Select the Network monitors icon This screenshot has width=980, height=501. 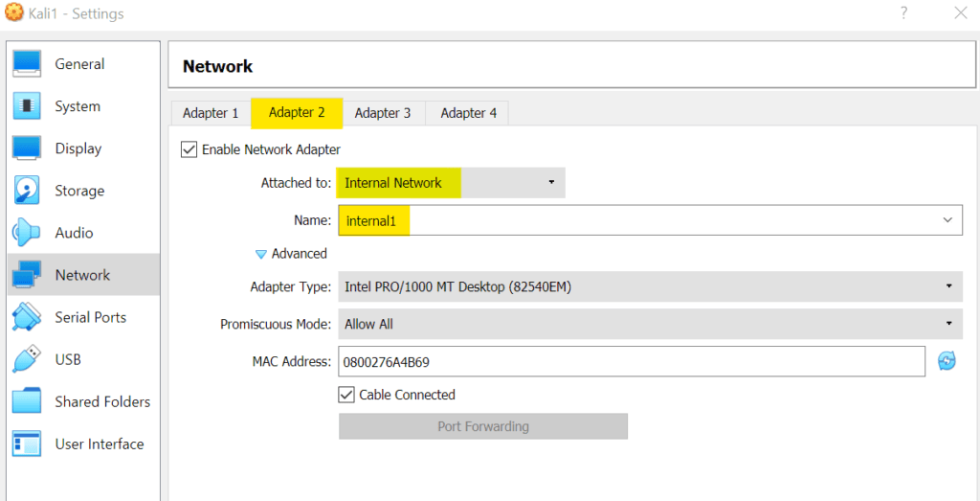pyautogui.click(x=26, y=275)
